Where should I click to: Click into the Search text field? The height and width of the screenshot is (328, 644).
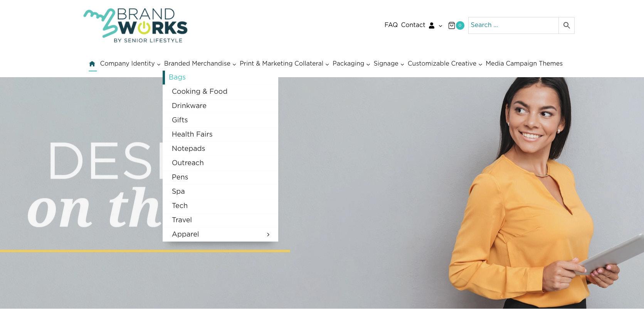[x=513, y=25]
